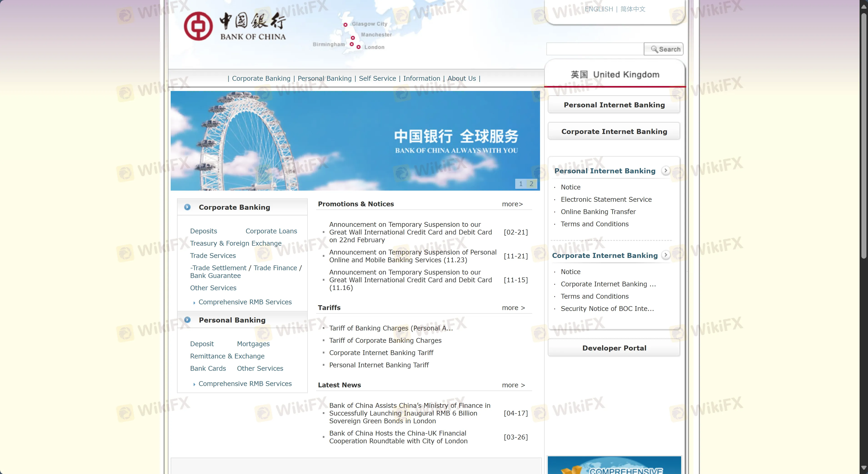868x474 pixels.
Task: Expand Promotions & Notices with more>
Action: pyautogui.click(x=512, y=204)
